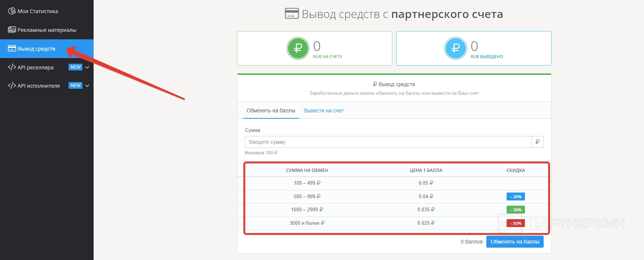Click the 500 – 999 ₽ range cell
The image size is (644, 260).
(307, 196)
